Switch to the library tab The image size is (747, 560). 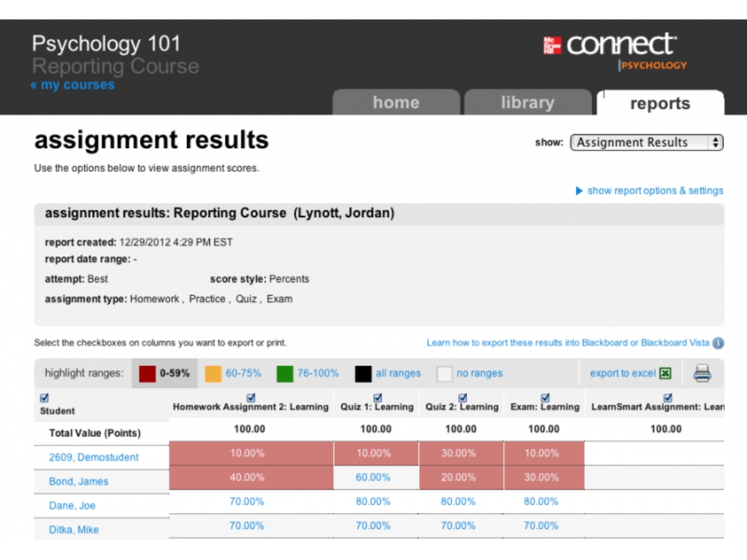[528, 103]
